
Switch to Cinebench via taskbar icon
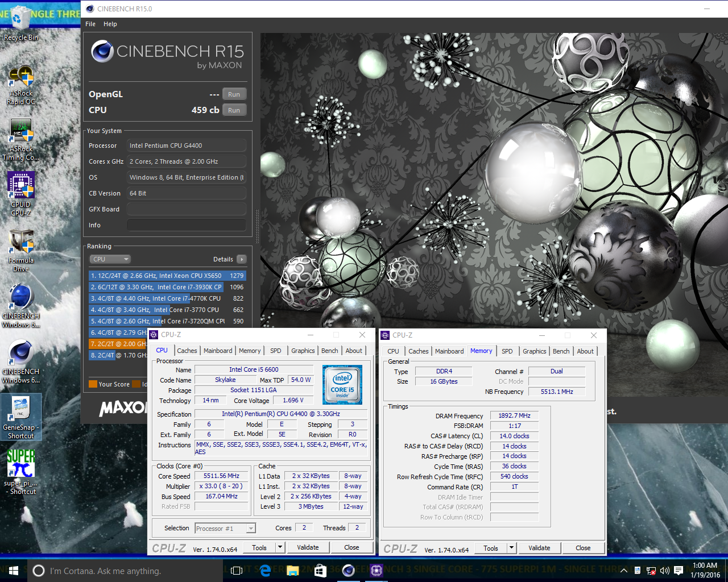coord(348,571)
